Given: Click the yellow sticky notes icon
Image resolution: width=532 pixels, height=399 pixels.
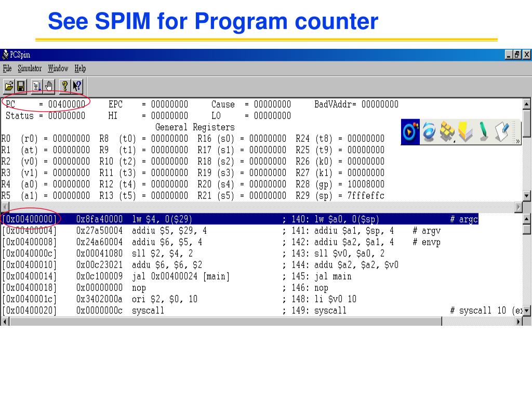Looking at the screenshot, I should tap(465, 131).
